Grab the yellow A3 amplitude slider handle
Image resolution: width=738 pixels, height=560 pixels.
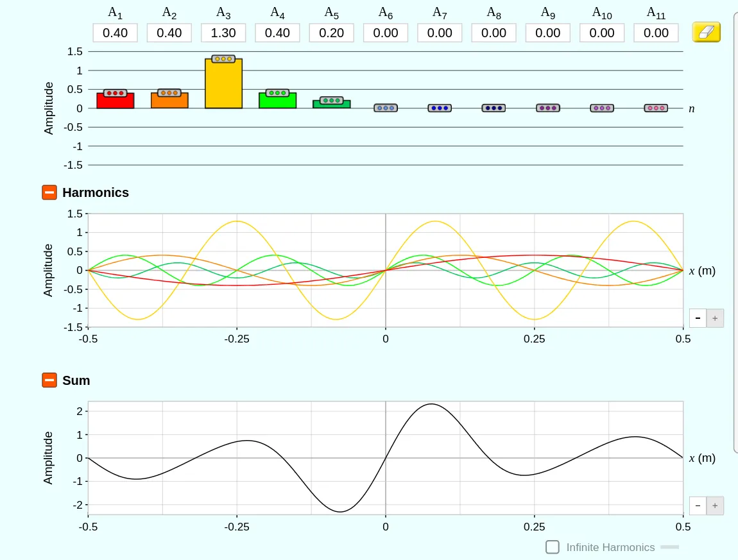[x=223, y=59]
